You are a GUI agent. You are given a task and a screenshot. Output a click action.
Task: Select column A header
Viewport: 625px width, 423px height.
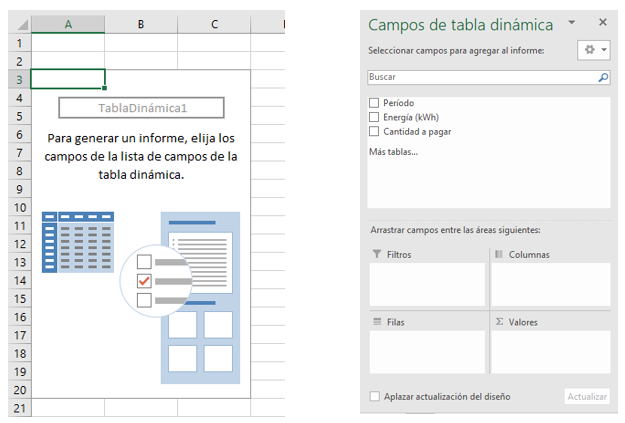coord(68,24)
